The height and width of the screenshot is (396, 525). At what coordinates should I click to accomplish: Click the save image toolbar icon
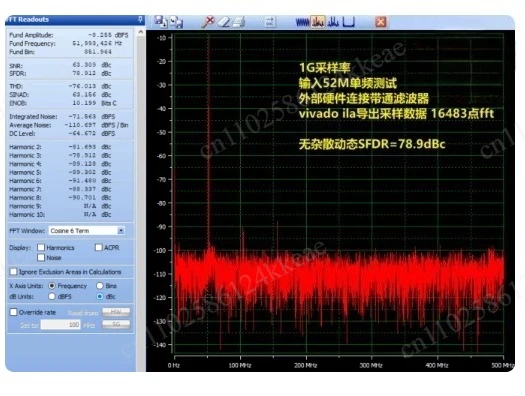[x=176, y=22]
